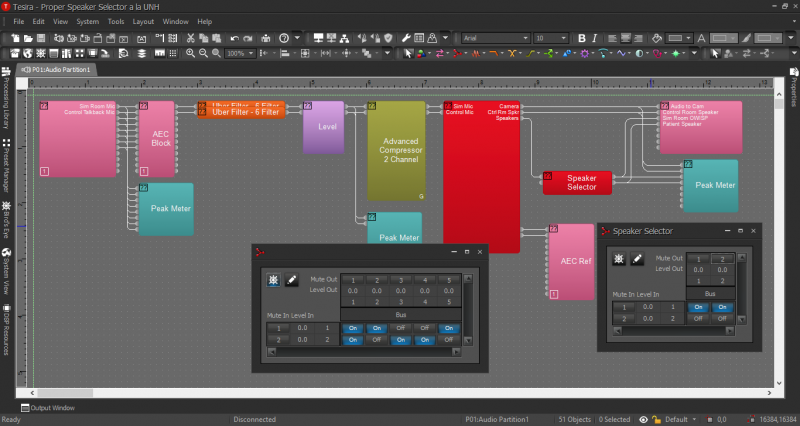Open the pink double-arrow I/O blocks icon

coord(439,53)
